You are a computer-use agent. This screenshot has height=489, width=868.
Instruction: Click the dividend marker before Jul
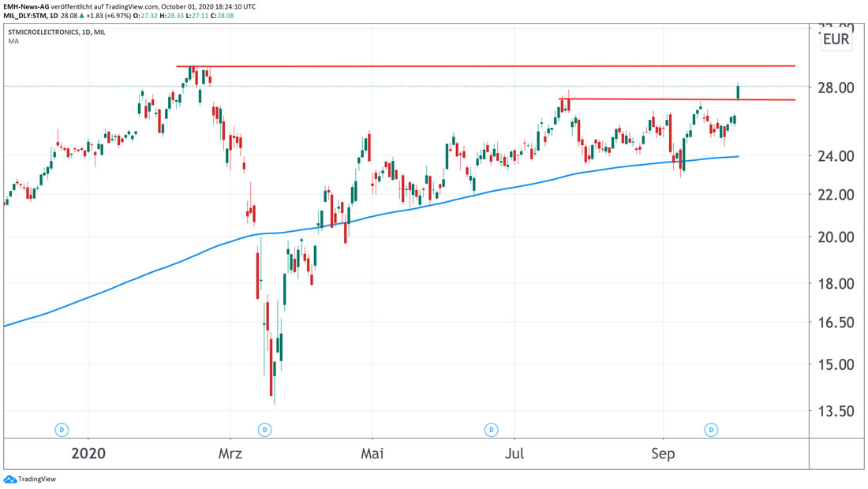492,430
